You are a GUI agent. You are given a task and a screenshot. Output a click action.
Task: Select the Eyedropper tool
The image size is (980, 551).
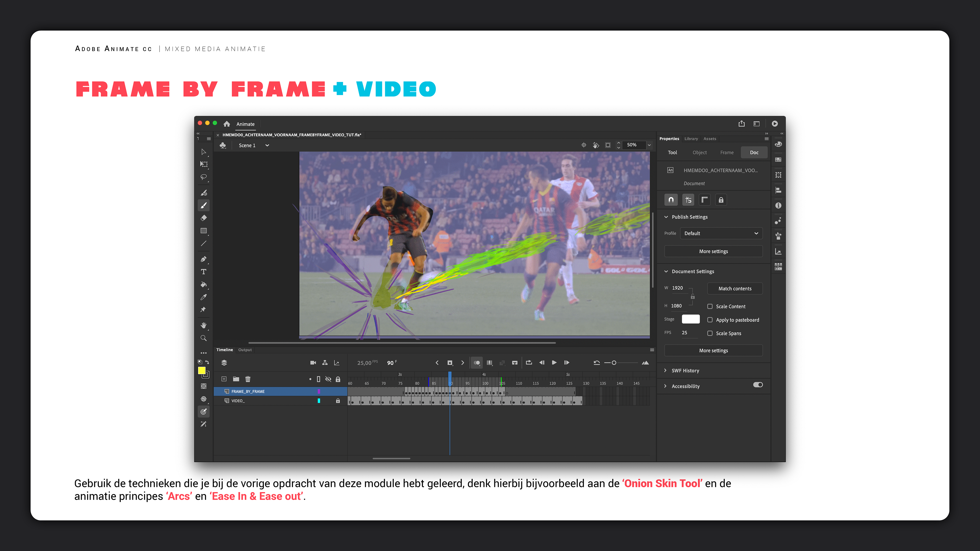point(204,297)
